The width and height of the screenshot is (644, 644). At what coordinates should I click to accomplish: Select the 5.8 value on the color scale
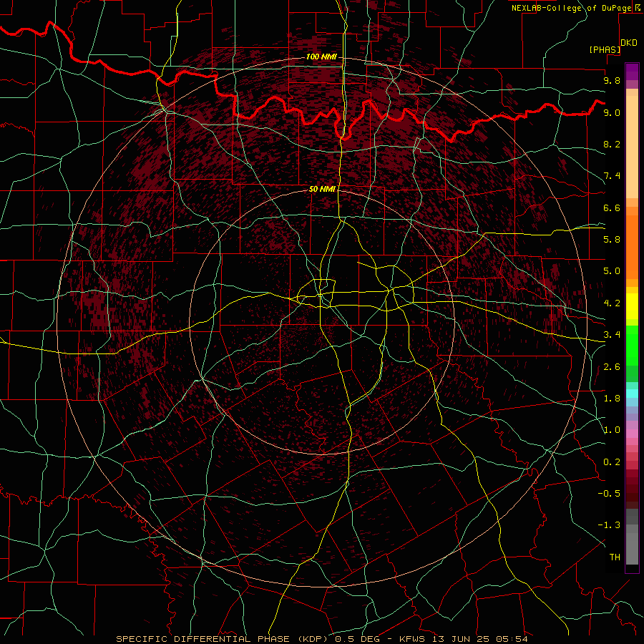click(612, 239)
